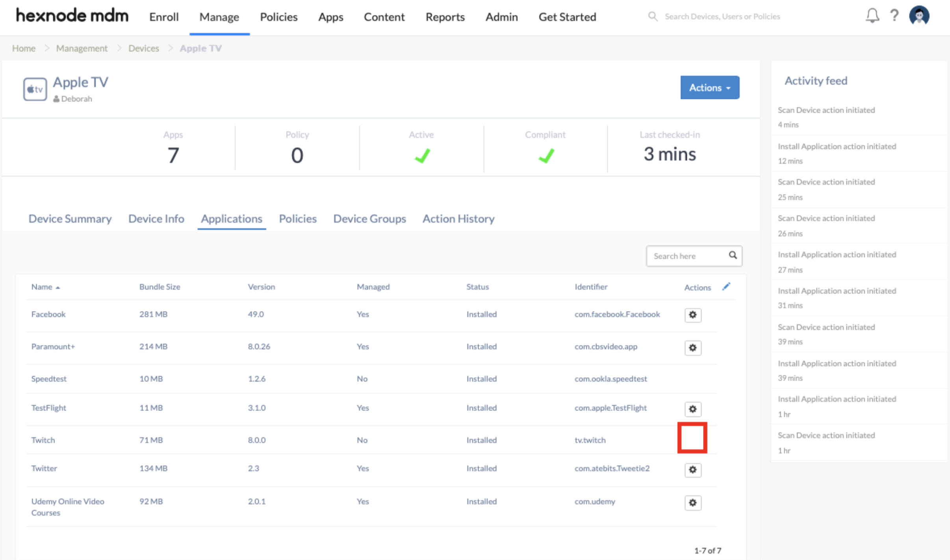Click the com.cbsvideo.app identifier

tap(606, 347)
